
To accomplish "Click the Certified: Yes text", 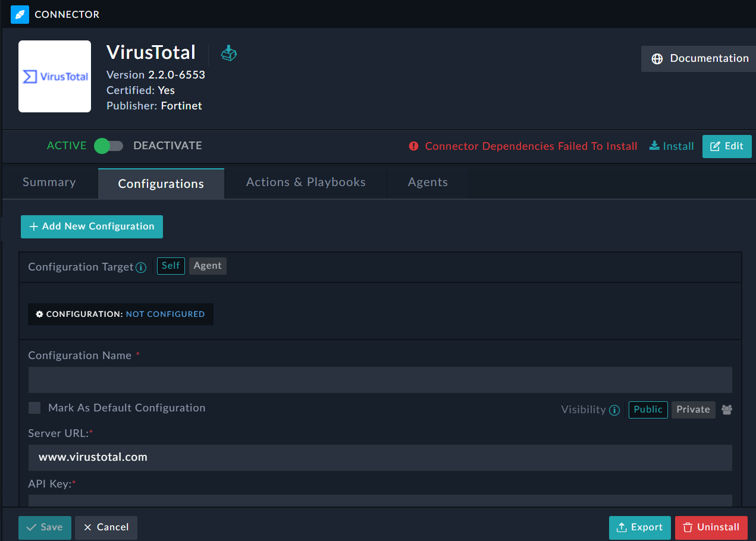I will (x=140, y=90).
